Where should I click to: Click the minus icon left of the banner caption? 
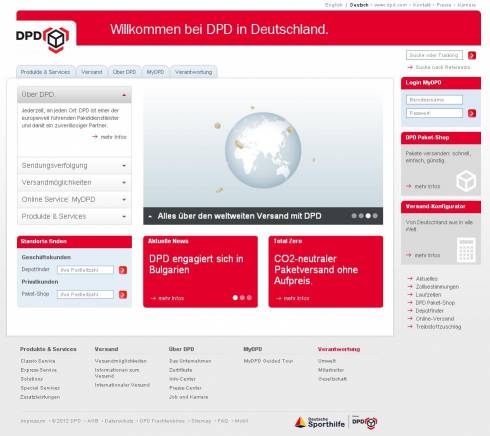pyautogui.click(x=150, y=216)
